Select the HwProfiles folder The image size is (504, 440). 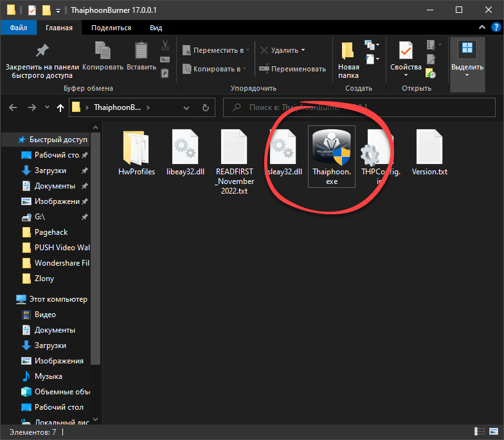(136, 153)
